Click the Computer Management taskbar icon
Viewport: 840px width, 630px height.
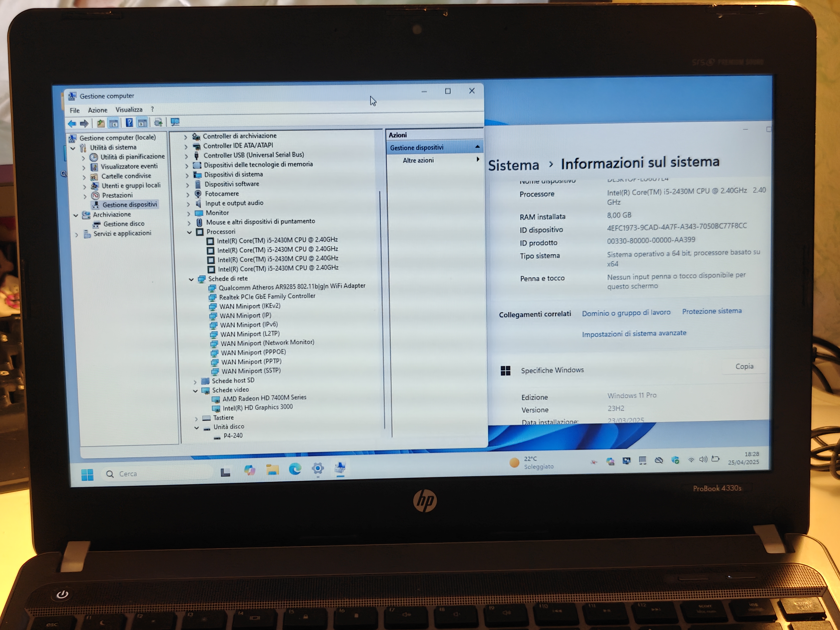340,468
